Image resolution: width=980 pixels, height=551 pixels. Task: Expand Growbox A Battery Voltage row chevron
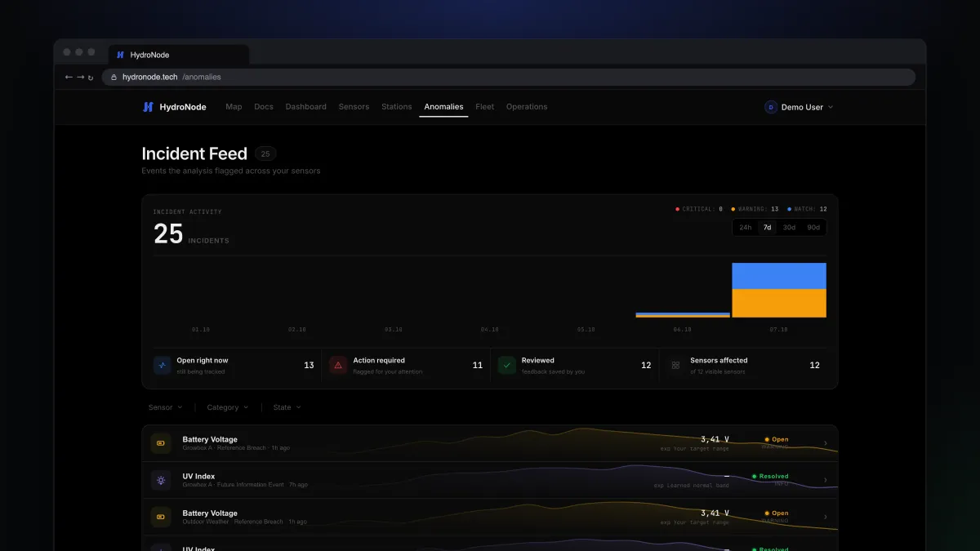(825, 443)
